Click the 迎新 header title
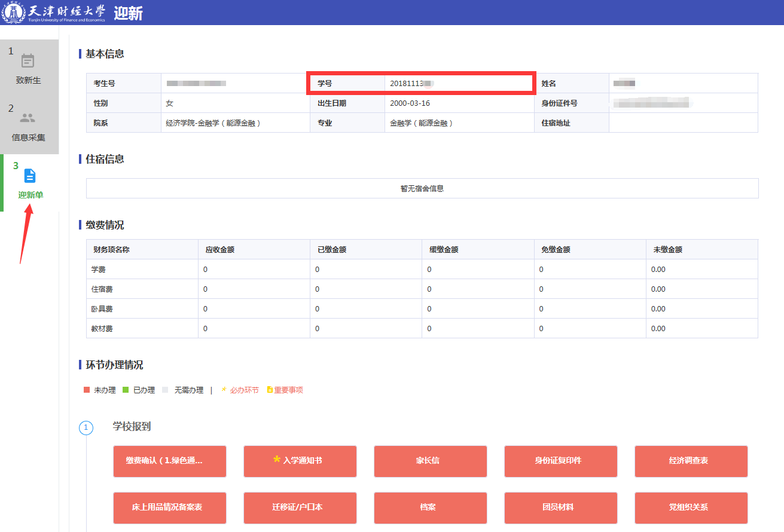784x532 pixels. pyautogui.click(x=128, y=13)
